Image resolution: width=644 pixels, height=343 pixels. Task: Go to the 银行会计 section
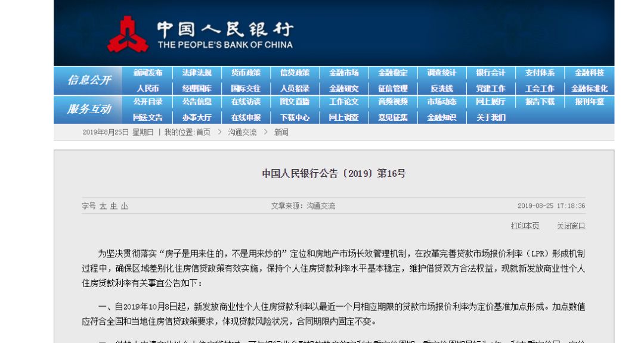[491, 73]
